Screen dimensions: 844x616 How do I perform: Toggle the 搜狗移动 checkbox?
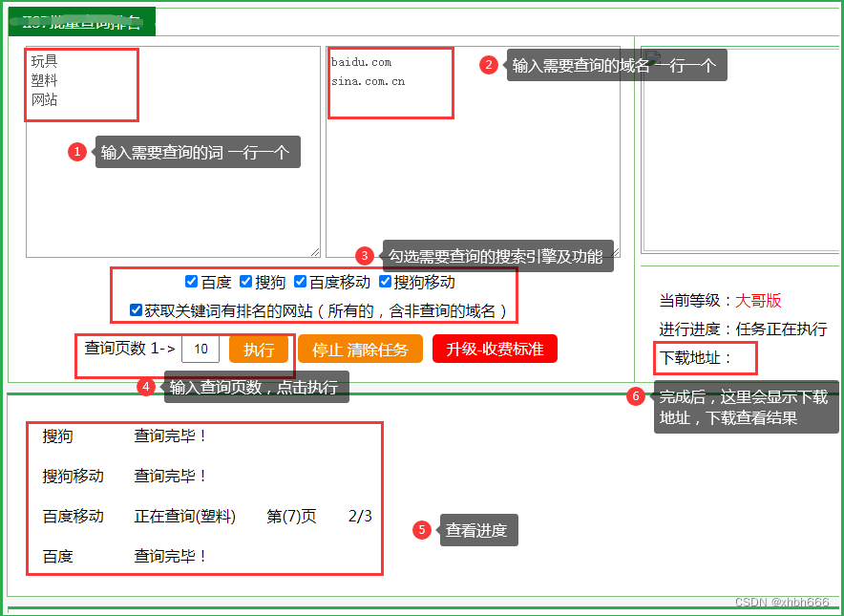pos(385,282)
